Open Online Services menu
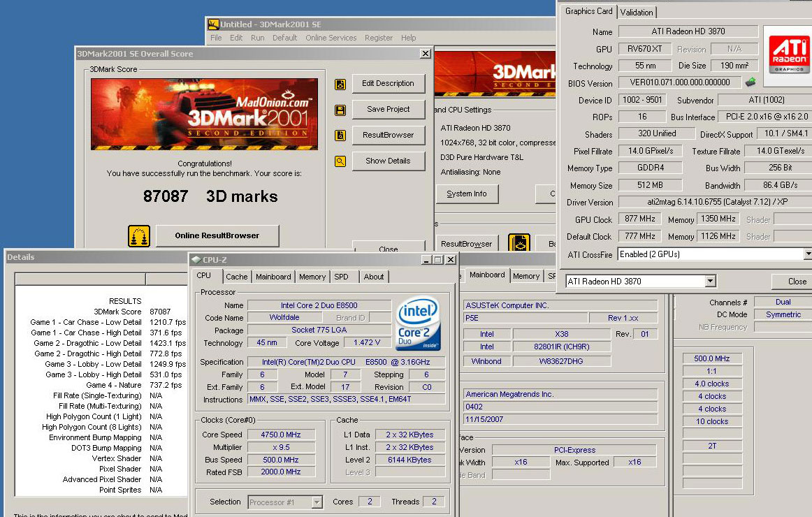This screenshot has width=812, height=517. pyautogui.click(x=331, y=38)
